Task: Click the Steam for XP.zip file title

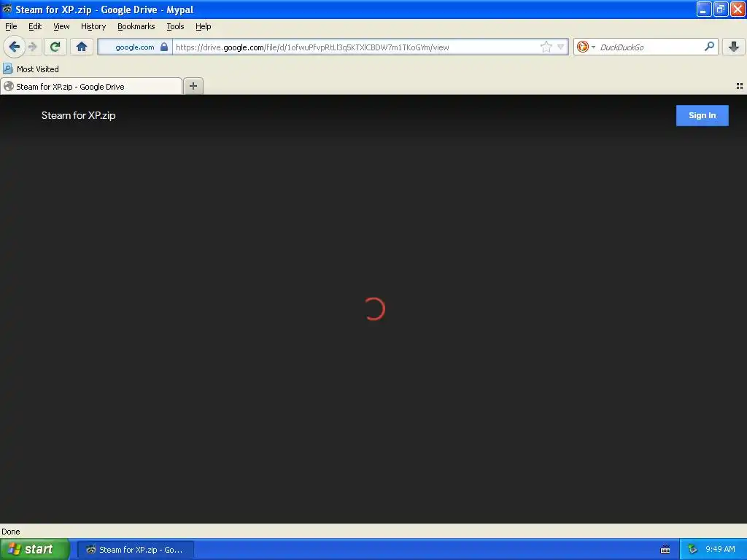Action: [x=79, y=115]
